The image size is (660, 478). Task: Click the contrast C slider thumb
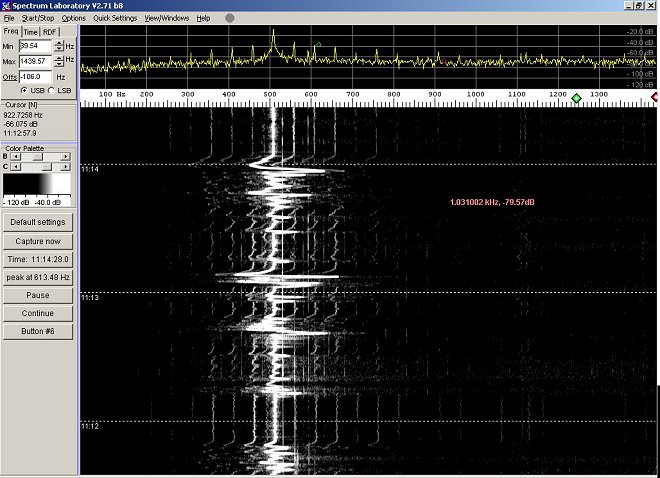[x=47, y=167]
